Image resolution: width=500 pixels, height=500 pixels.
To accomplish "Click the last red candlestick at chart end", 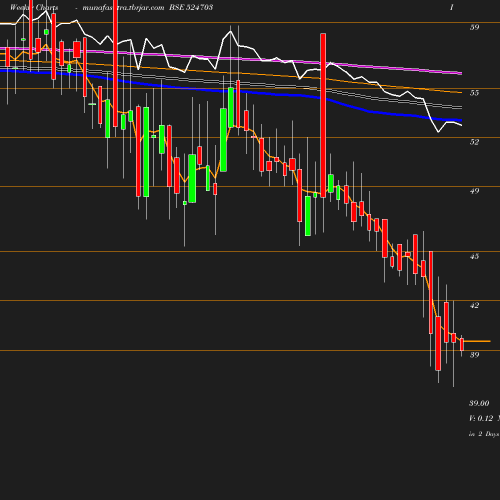I will coord(462,344).
